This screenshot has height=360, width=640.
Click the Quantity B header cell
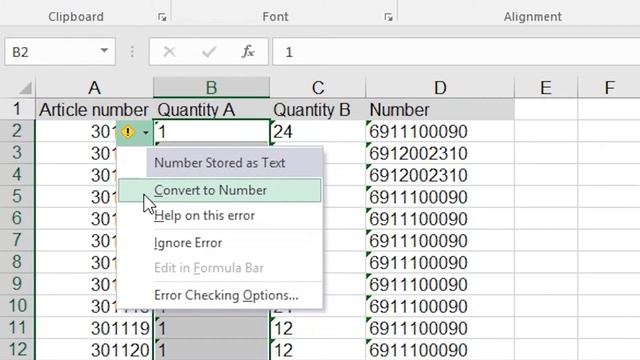click(x=318, y=109)
